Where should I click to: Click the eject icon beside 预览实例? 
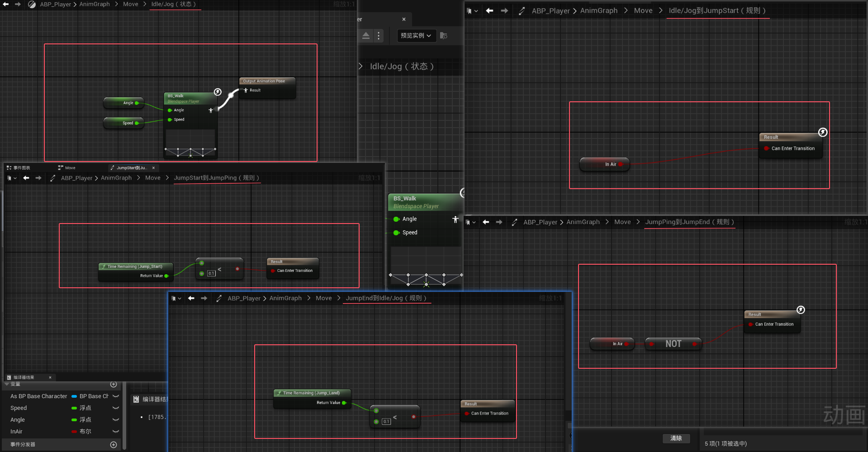366,36
